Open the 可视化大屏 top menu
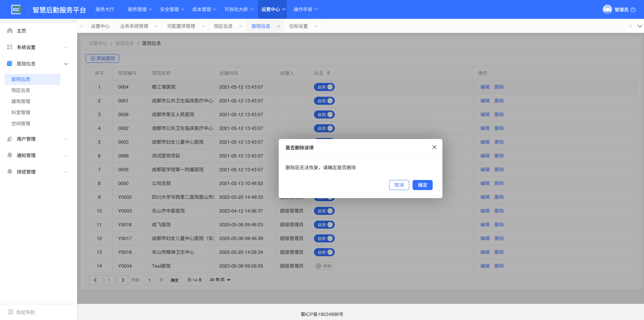Viewport: 644px width, 320px height. [239, 9]
